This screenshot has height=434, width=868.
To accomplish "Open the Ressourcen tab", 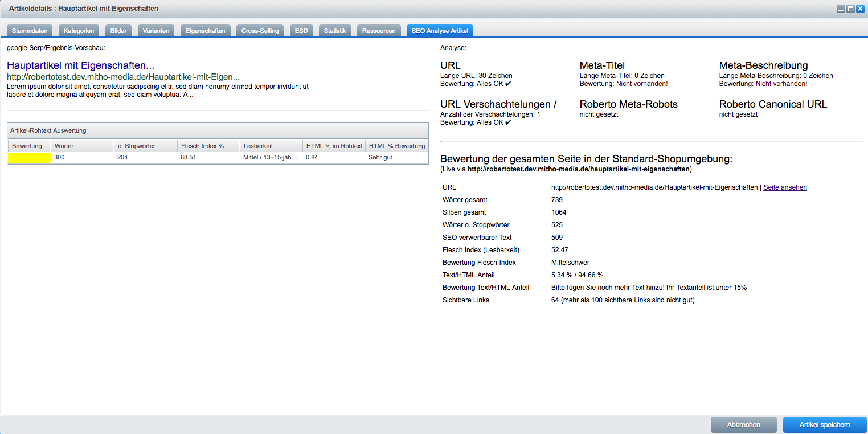I will click(x=379, y=31).
